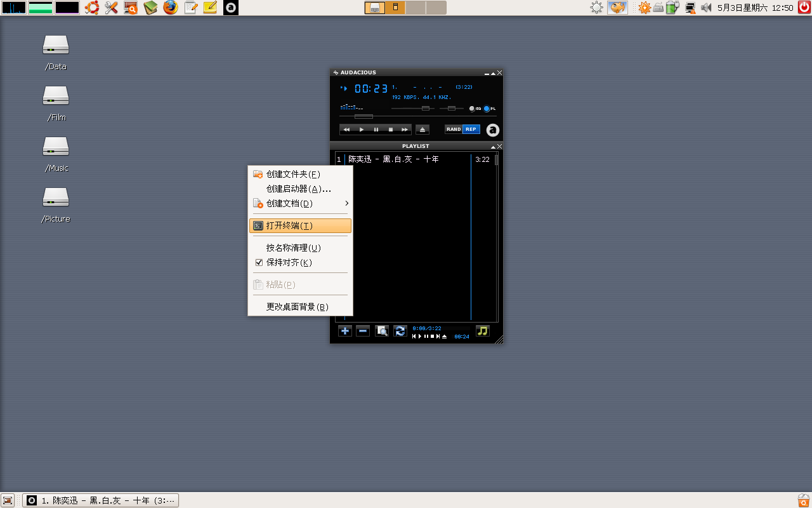The image size is (812, 508).
Task: Click the show desktop icon in bottom panel
Action: 8,500
